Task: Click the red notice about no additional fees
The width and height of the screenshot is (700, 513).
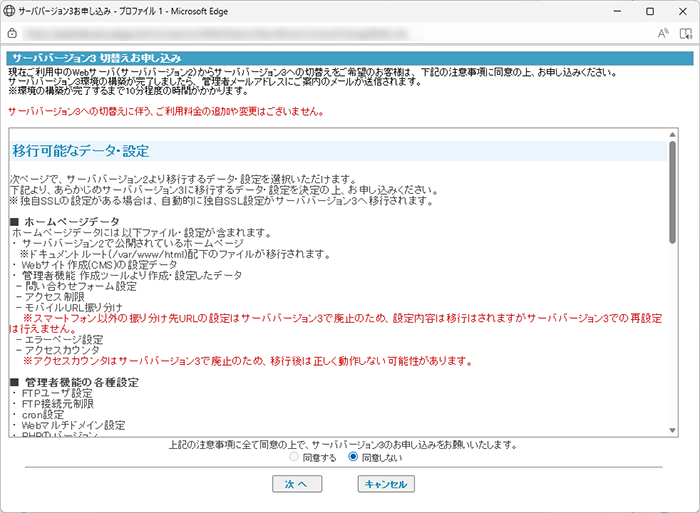Action: (165, 112)
